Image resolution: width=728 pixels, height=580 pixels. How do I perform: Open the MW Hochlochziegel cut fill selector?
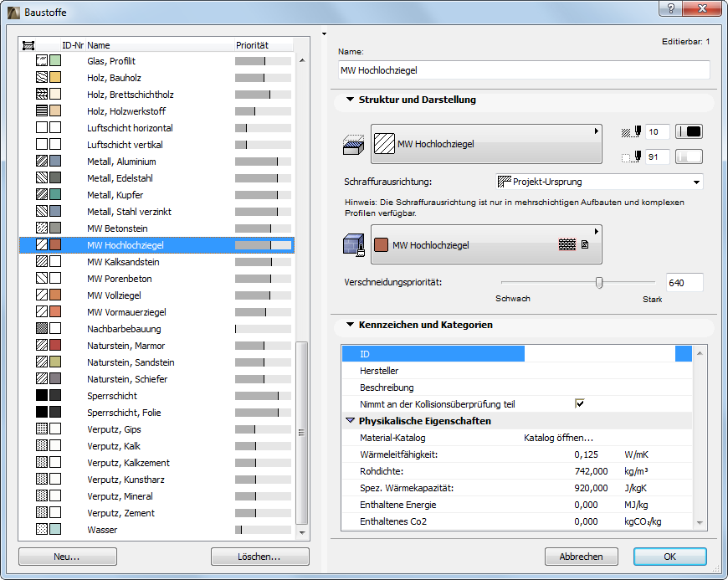pos(486,144)
